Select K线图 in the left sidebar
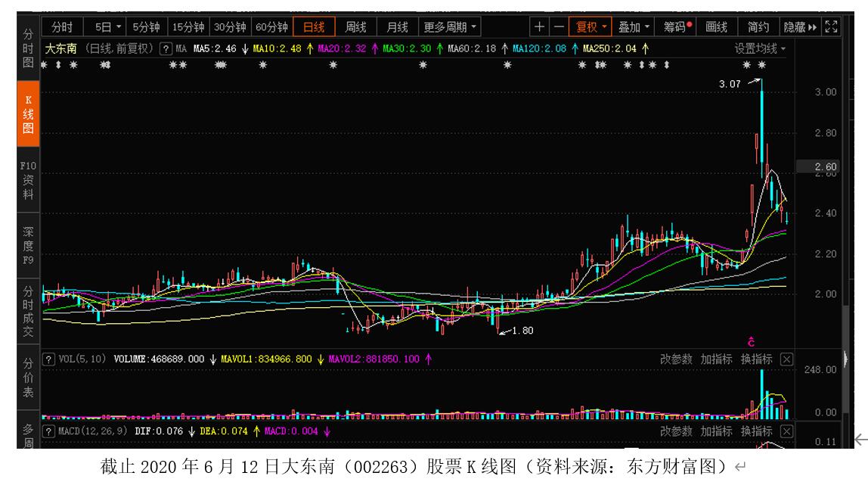The width and height of the screenshot is (868, 482). tap(28, 114)
